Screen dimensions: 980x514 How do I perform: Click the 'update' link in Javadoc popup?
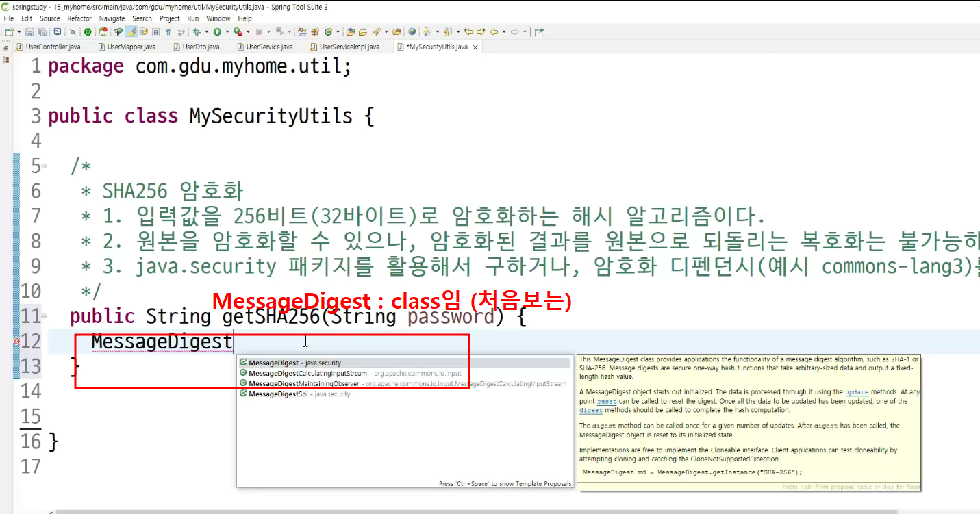tap(857, 392)
